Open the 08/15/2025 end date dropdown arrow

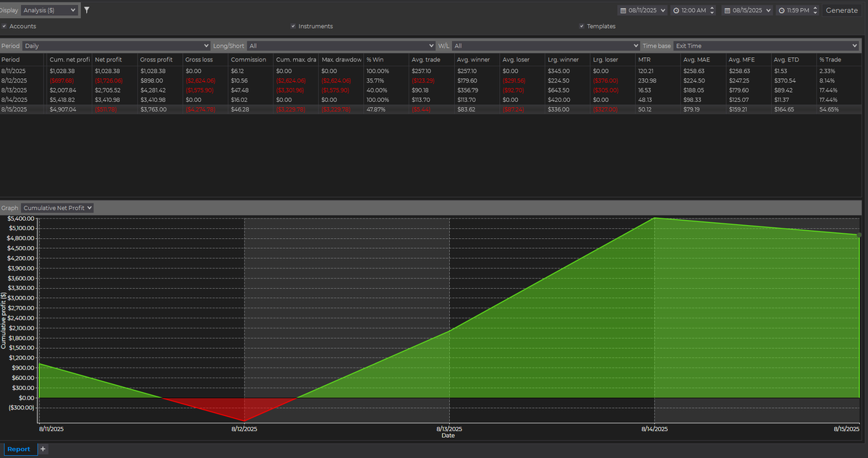pos(767,10)
